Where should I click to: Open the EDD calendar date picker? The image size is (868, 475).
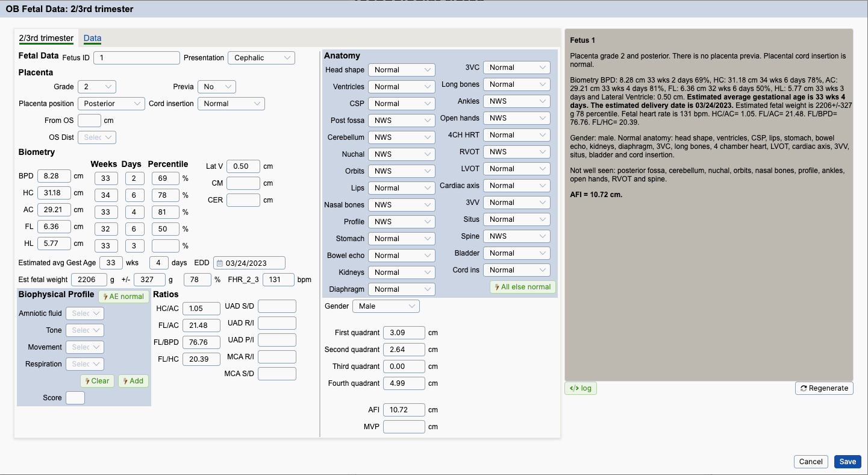click(220, 263)
